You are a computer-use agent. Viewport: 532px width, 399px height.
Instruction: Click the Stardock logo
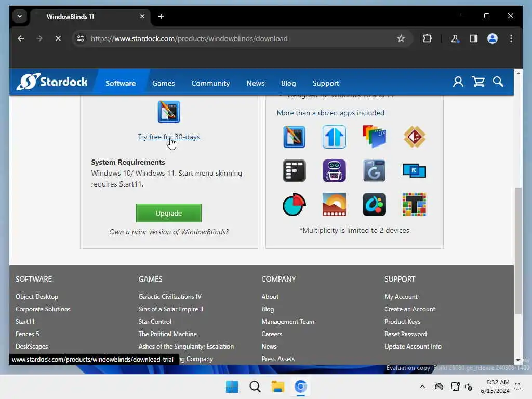click(x=52, y=82)
